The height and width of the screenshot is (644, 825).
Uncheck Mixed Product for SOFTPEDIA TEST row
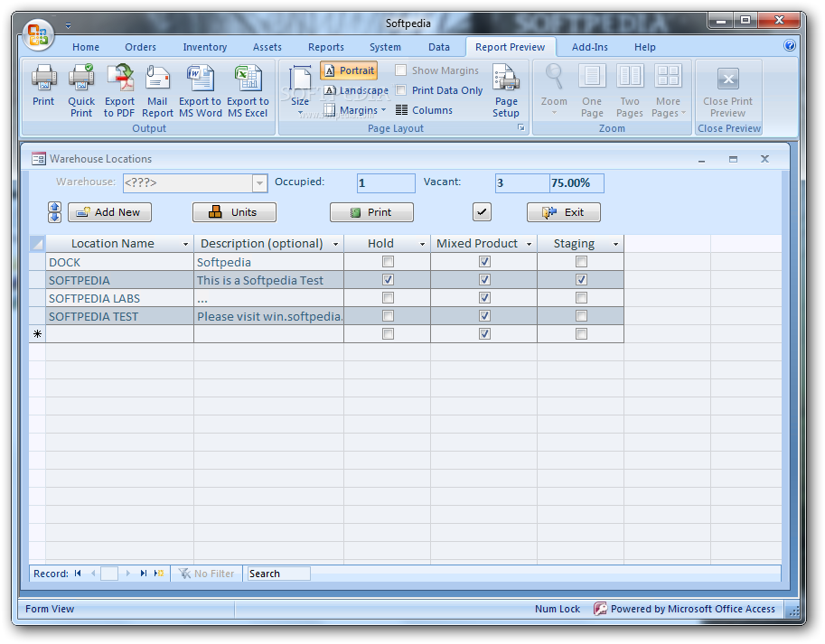pos(484,315)
